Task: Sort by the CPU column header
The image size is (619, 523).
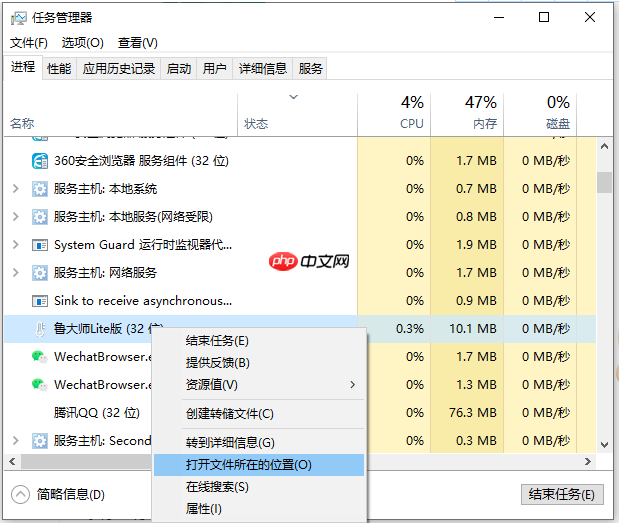Action: tap(394, 114)
